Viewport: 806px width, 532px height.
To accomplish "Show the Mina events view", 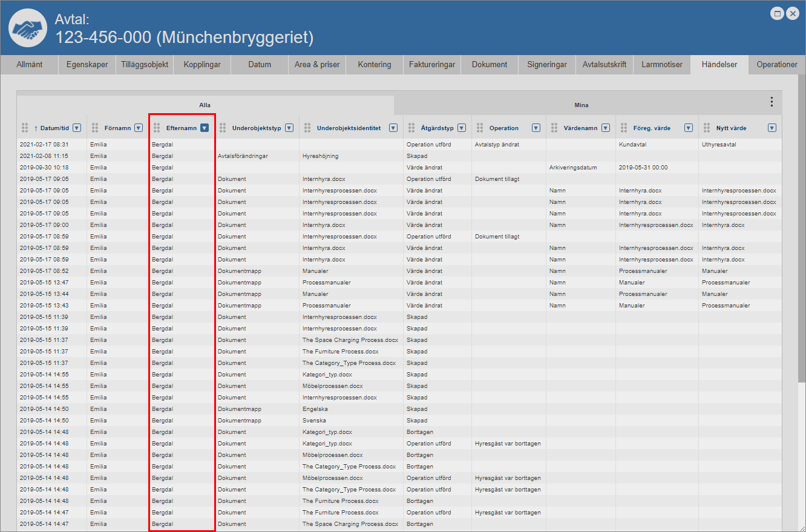I will (x=581, y=105).
